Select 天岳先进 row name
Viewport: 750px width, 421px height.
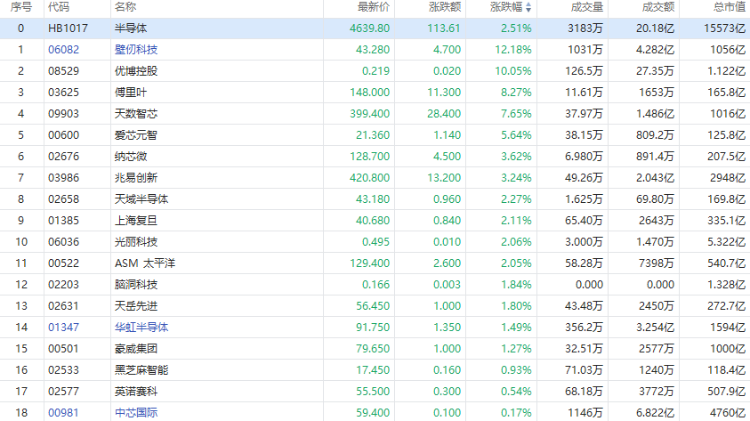point(136,306)
